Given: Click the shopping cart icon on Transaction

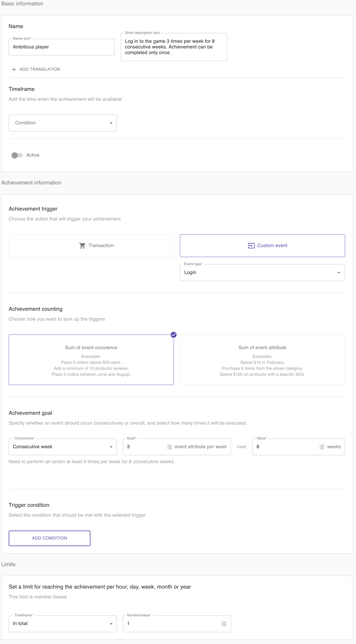Looking at the screenshot, I should pyautogui.click(x=82, y=246).
